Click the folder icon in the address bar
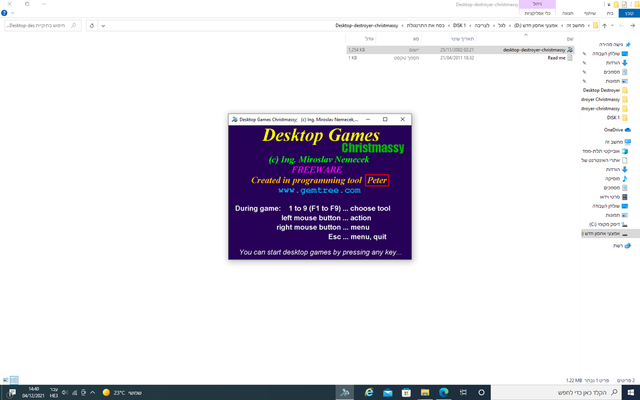640x400 pixels. click(x=595, y=25)
